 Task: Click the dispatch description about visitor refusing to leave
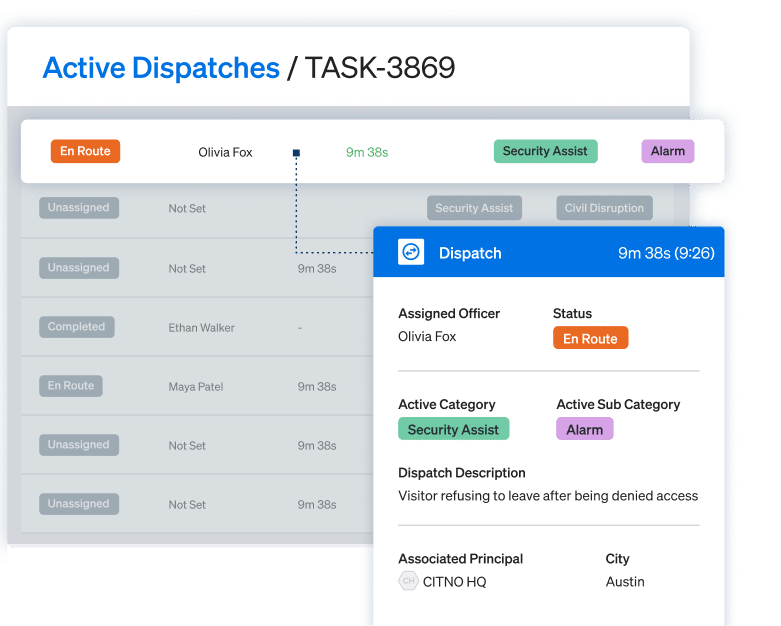tap(548, 496)
